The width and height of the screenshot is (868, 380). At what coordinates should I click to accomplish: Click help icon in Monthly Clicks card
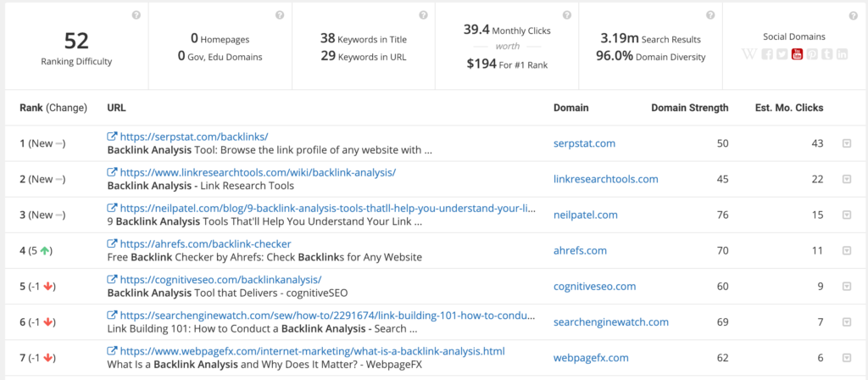point(567,15)
